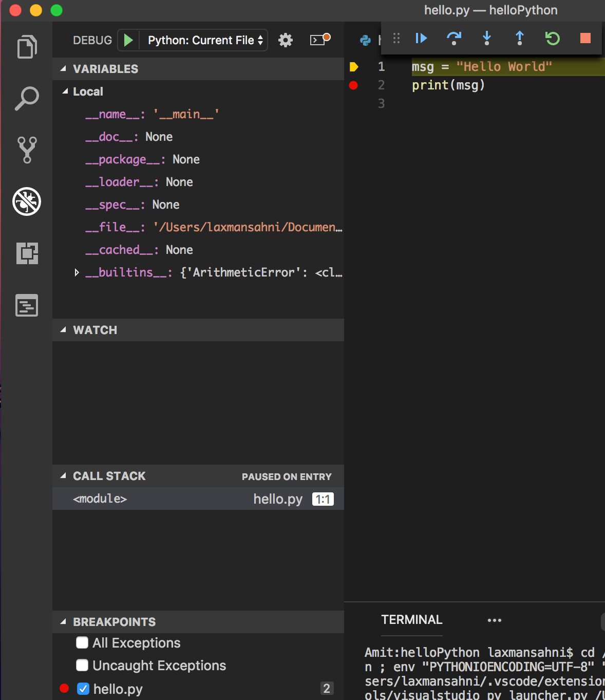Open the Extensions icon in activity bar
This screenshot has height=700, width=605.
[x=27, y=253]
